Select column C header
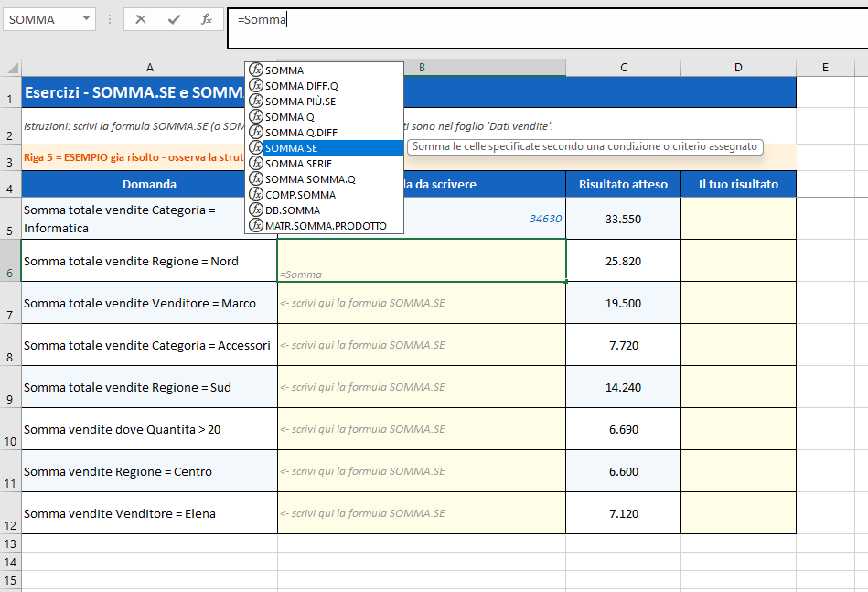The height and width of the screenshot is (592, 868). tap(623, 68)
